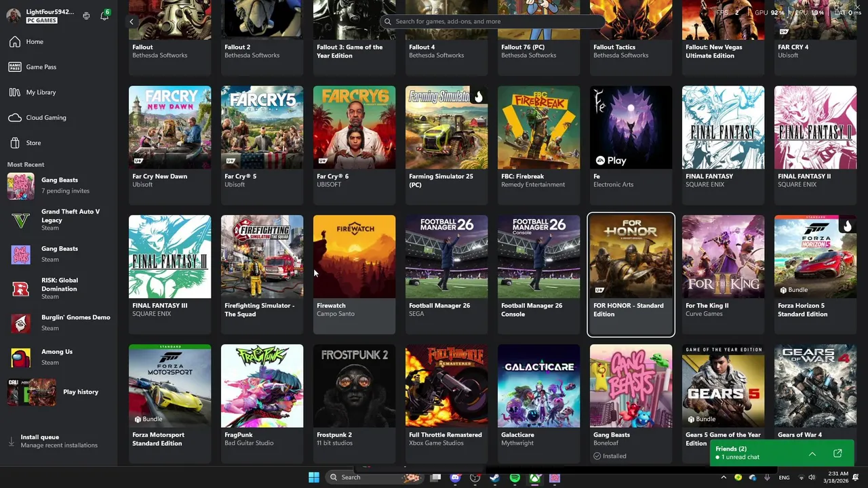Select the Farming Simulator 25 tile

tap(446, 145)
